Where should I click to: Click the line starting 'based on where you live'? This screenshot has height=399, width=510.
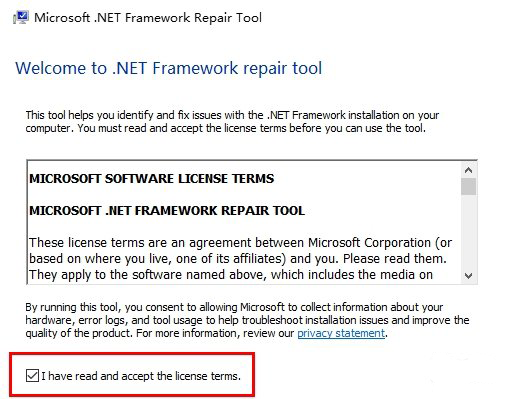point(238,259)
